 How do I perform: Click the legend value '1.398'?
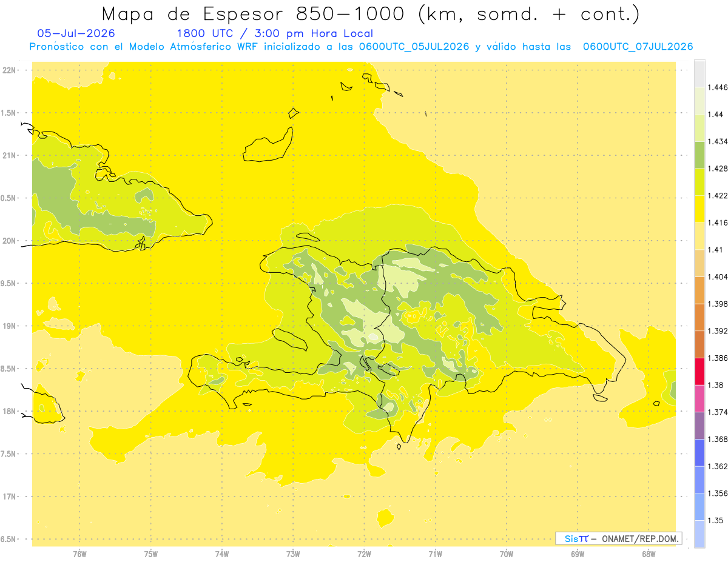coord(718,304)
